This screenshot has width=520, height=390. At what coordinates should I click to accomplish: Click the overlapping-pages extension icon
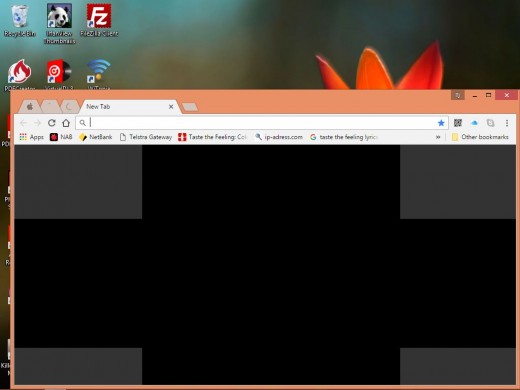coord(490,123)
